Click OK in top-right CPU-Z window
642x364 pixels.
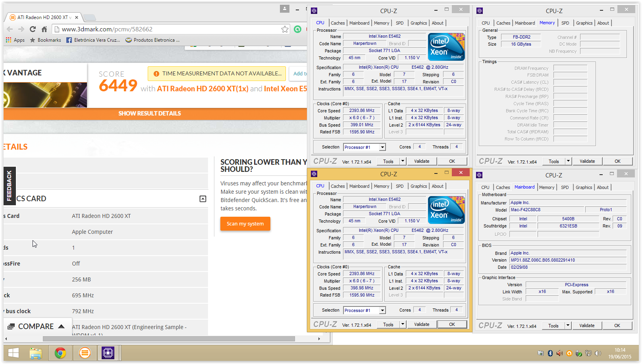617,161
